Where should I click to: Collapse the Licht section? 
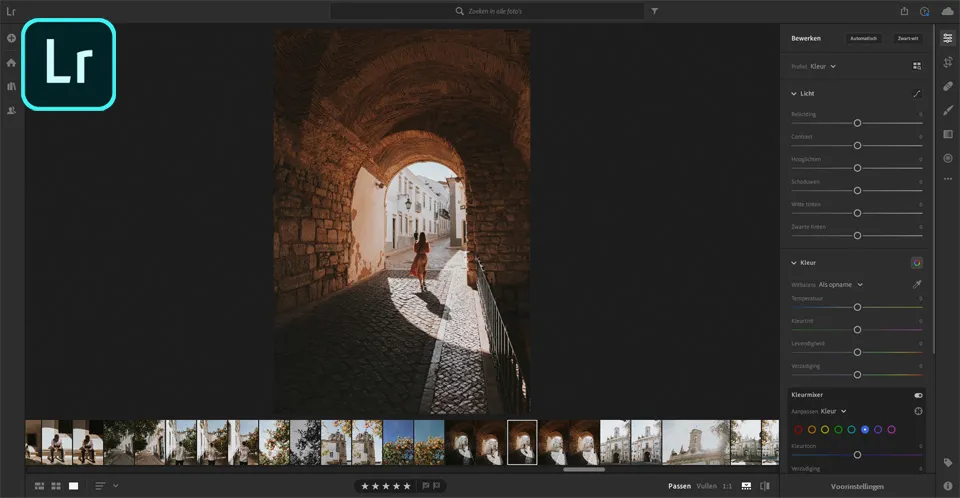[x=793, y=94]
